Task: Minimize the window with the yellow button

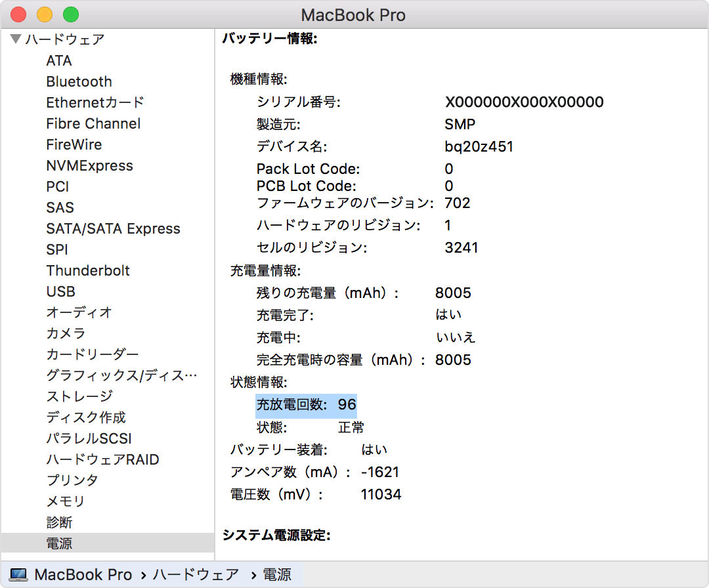Action: pos(45,14)
